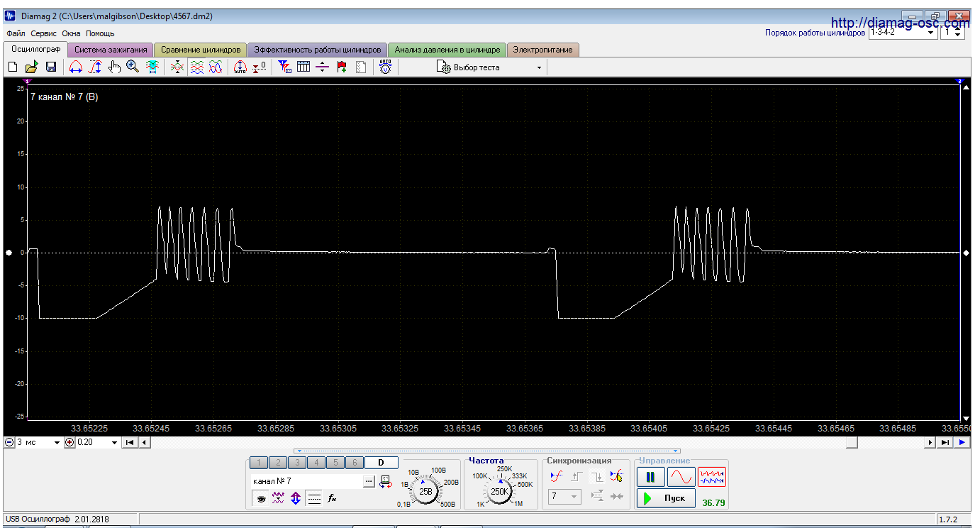Step left with the timeline arrow
The image size is (980, 528).
tap(144, 442)
